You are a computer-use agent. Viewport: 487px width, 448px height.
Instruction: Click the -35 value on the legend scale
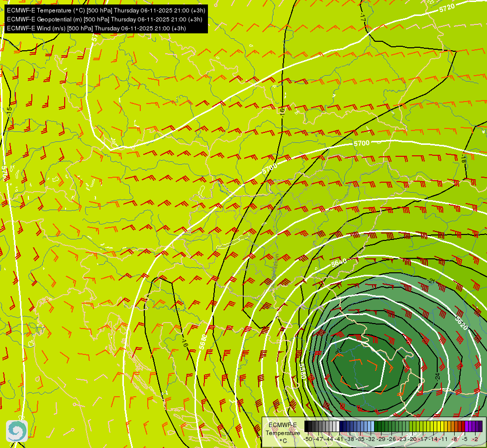pos(360,439)
